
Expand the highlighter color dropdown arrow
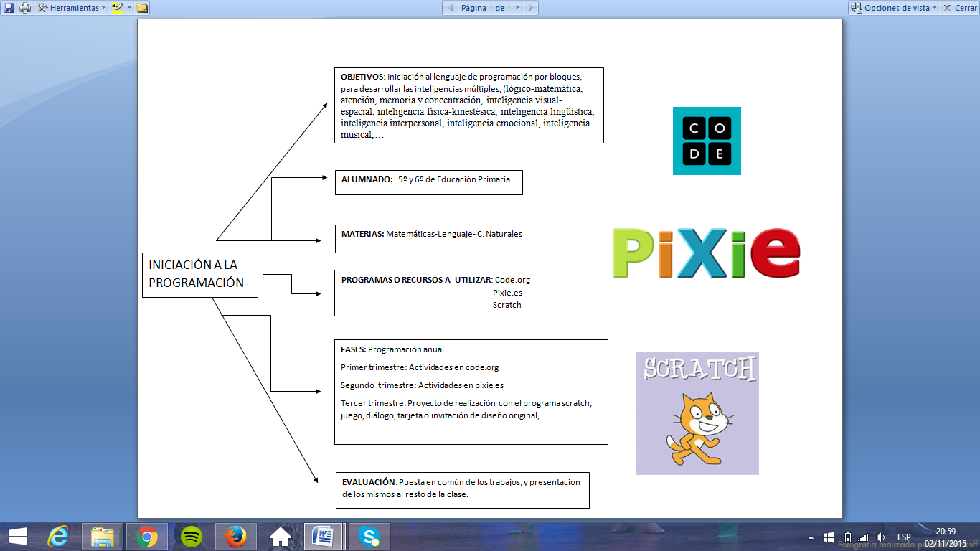coord(130,8)
